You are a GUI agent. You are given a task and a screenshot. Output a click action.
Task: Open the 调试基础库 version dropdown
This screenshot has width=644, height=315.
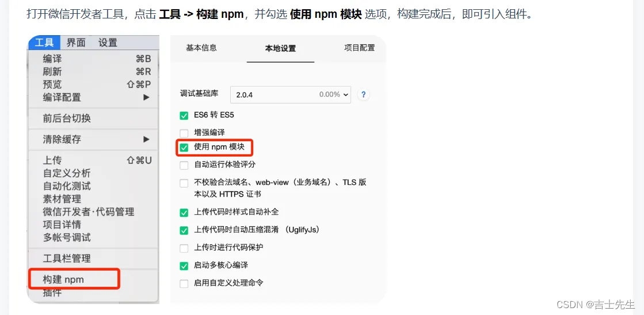pyautogui.click(x=291, y=94)
